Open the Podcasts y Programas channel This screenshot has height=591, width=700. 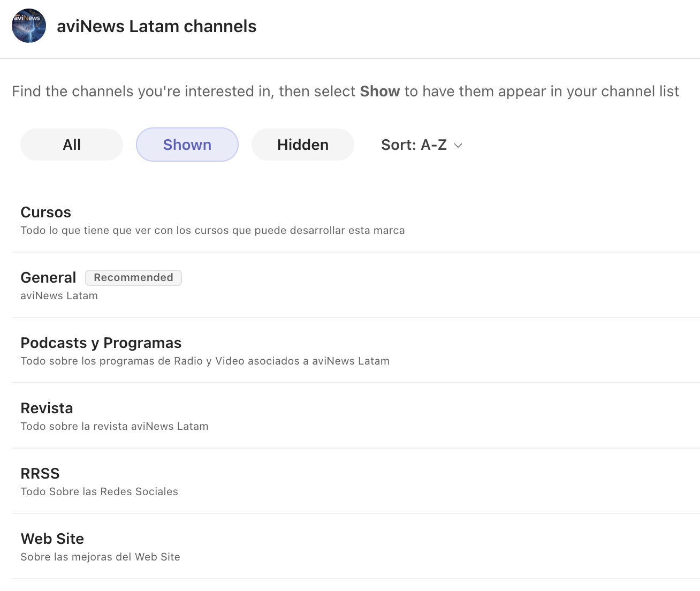[x=101, y=343]
